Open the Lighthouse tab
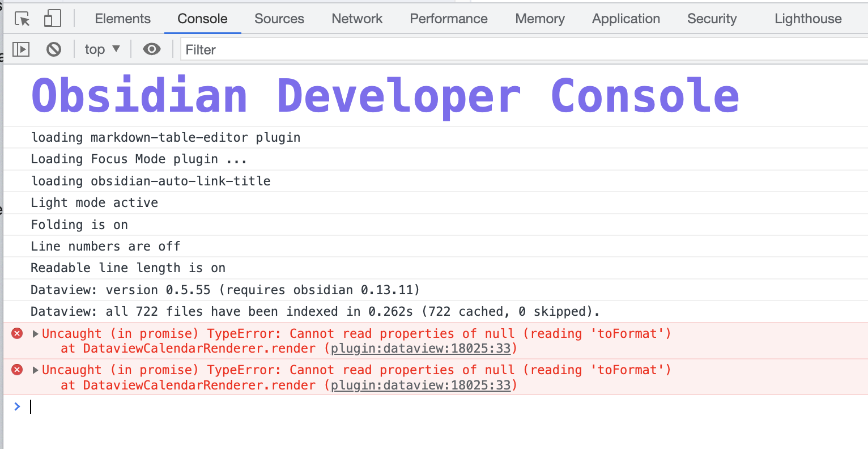The image size is (868, 449). coord(807,18)
